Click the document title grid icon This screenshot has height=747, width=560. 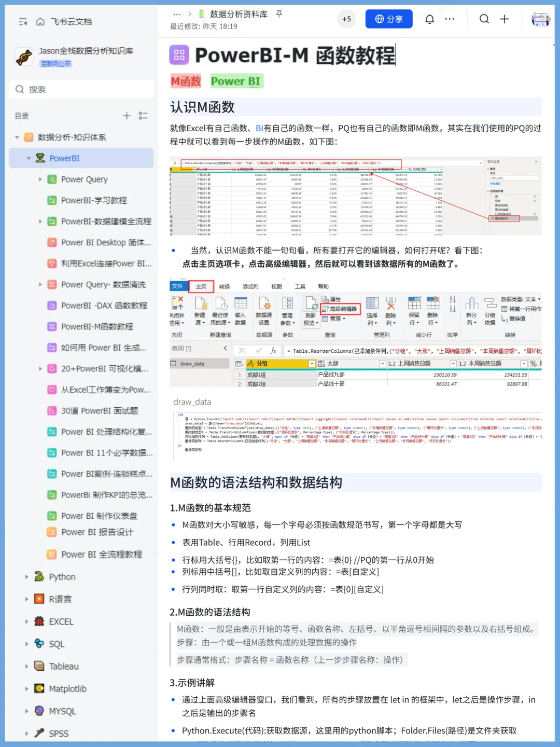pyautogui.click(x=179, y=55)
